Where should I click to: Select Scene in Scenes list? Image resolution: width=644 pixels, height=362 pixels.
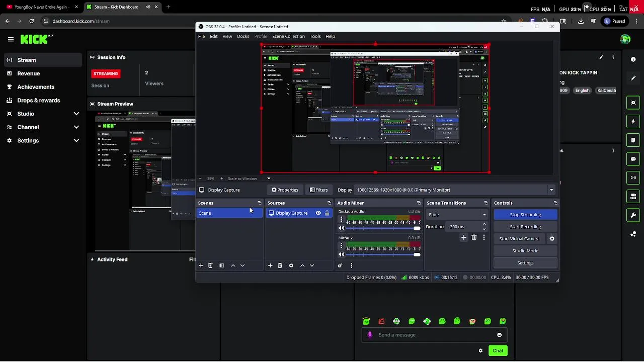(229, 213)
